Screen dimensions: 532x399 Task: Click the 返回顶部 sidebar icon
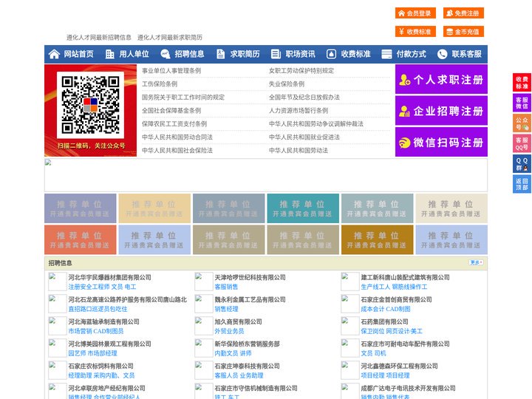point(522,184)
